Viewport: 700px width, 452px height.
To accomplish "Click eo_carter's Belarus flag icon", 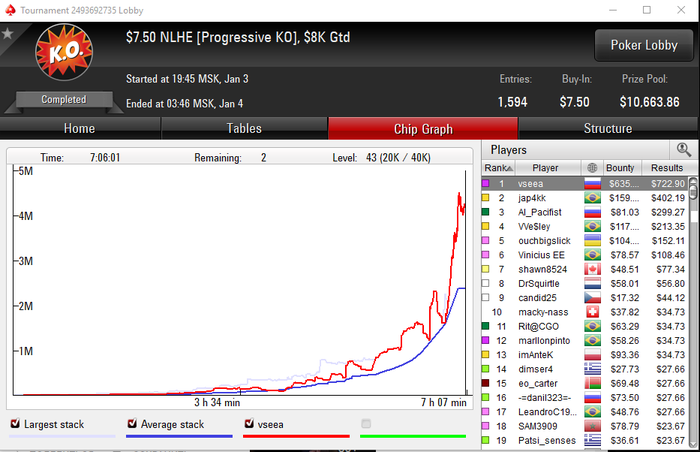I will (592, 384).
